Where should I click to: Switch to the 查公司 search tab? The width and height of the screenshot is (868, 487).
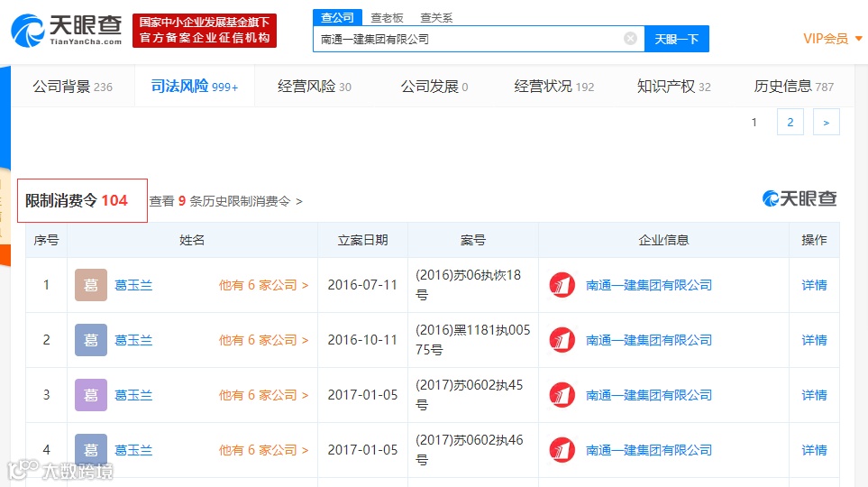337,17
